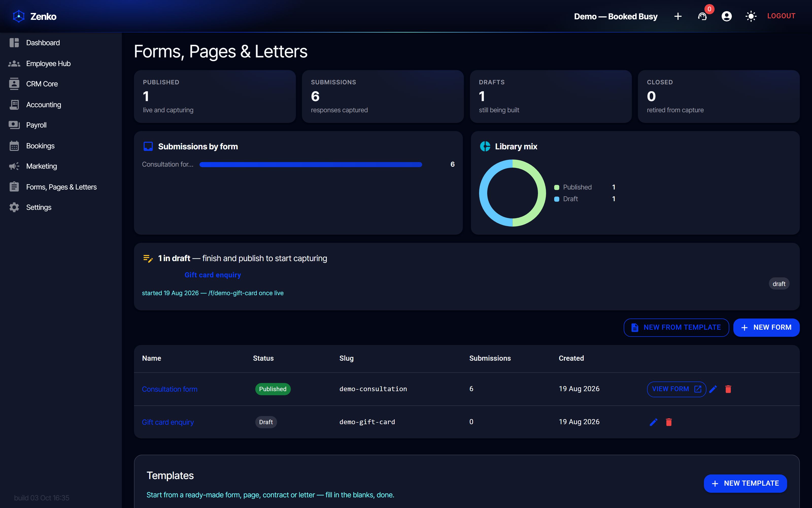Open the support headset notifications icon
The width and height of the screenshot is (812, 508).
tap(702, 16)
